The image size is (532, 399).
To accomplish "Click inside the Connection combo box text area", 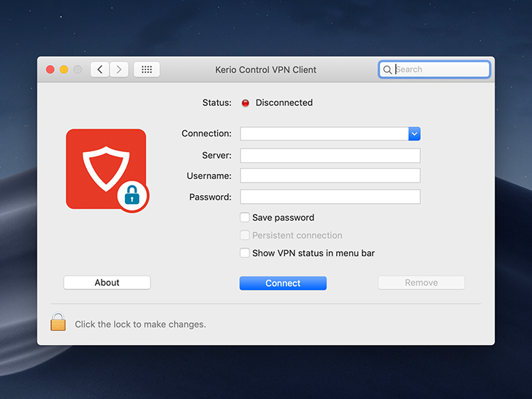I will [324, 134].
